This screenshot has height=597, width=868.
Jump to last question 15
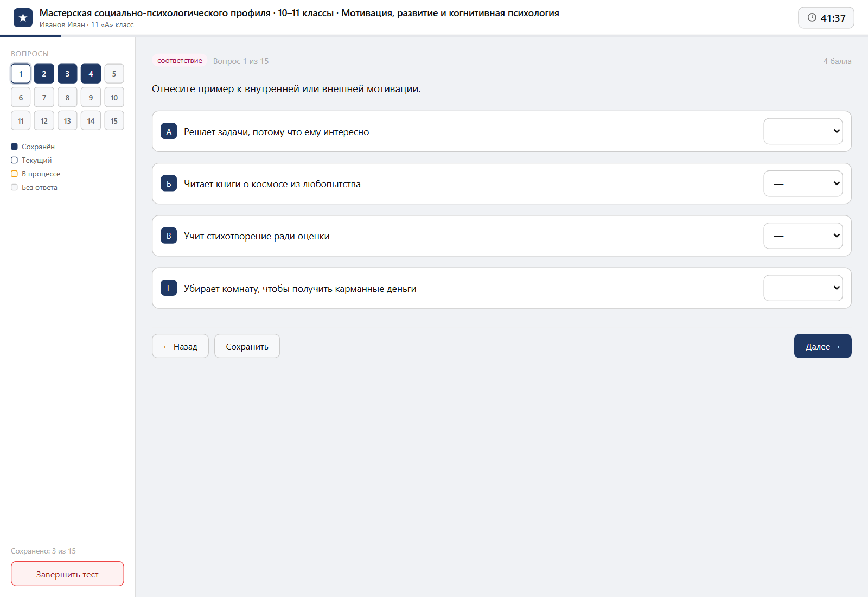click(114, 121)
